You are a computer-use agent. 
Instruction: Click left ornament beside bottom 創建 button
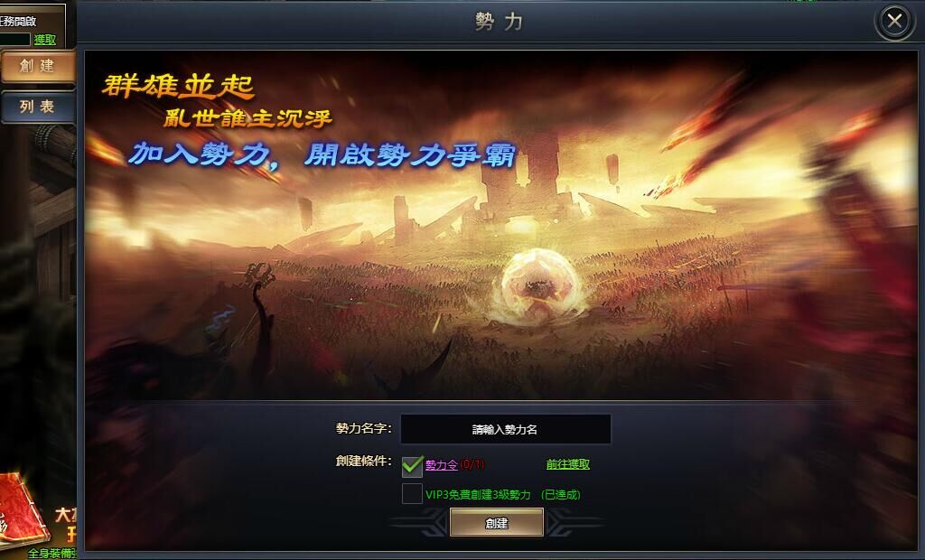pos(420,523)
